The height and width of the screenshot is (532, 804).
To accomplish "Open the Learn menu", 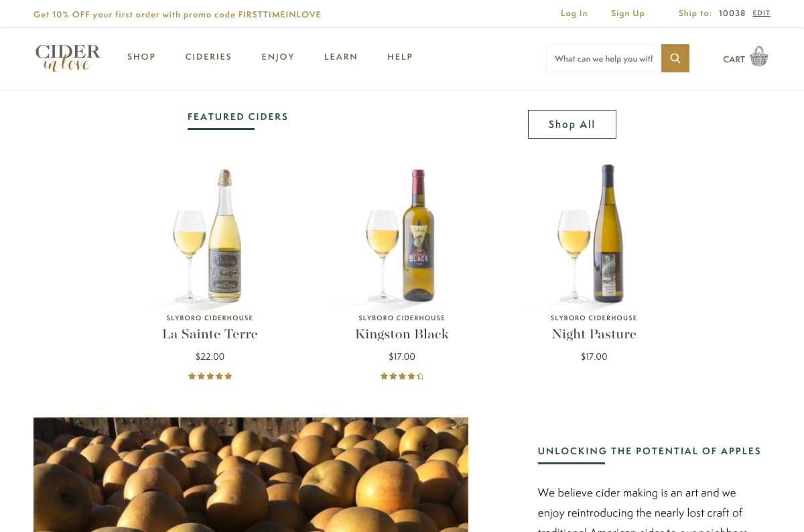I will 341,57.
